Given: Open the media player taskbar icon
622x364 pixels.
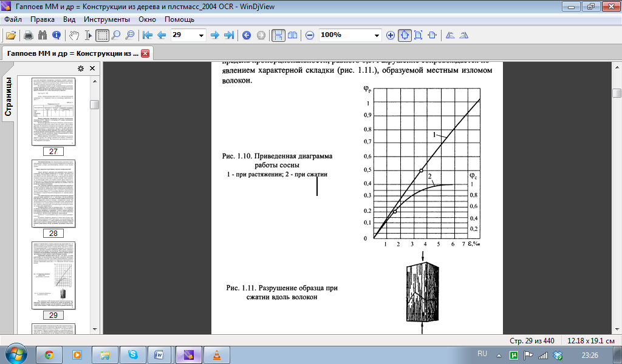Looking at the screenshot, I should pos(77,354).
